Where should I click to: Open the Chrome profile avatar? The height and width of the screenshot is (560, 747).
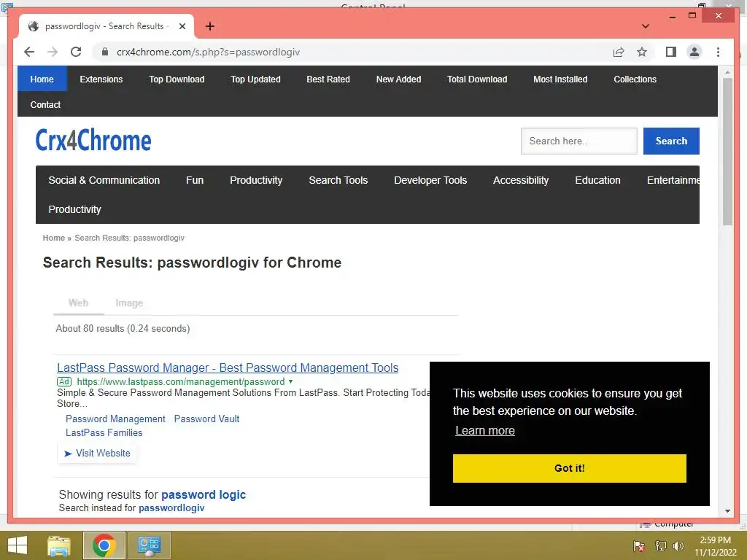[694, 52]
